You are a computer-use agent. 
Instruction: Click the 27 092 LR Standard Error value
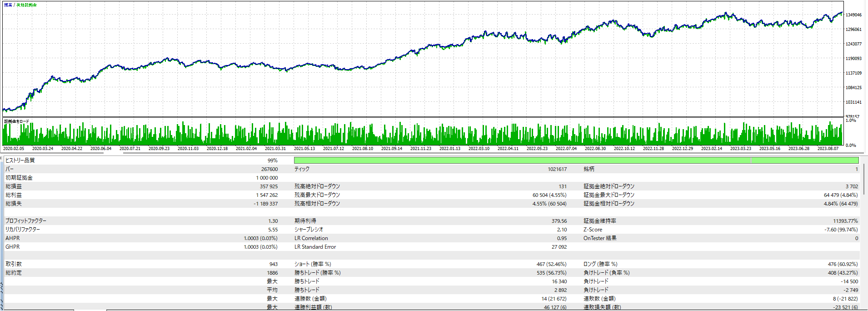point(559,247)
